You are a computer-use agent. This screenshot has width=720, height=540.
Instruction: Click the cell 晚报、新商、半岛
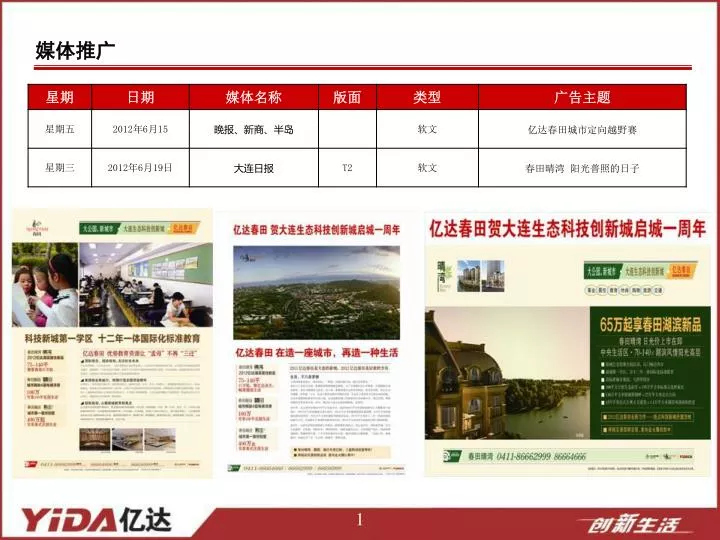click(x=253, y=129)
